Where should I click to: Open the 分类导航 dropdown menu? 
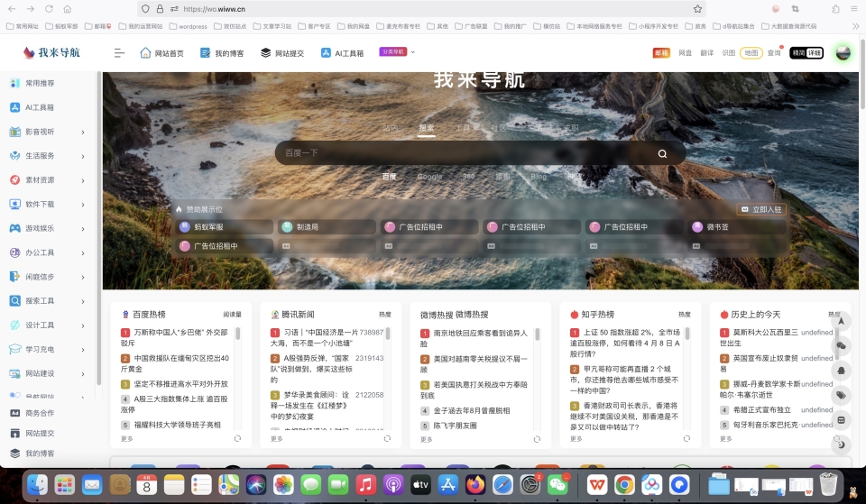click(x=398, y=52)
